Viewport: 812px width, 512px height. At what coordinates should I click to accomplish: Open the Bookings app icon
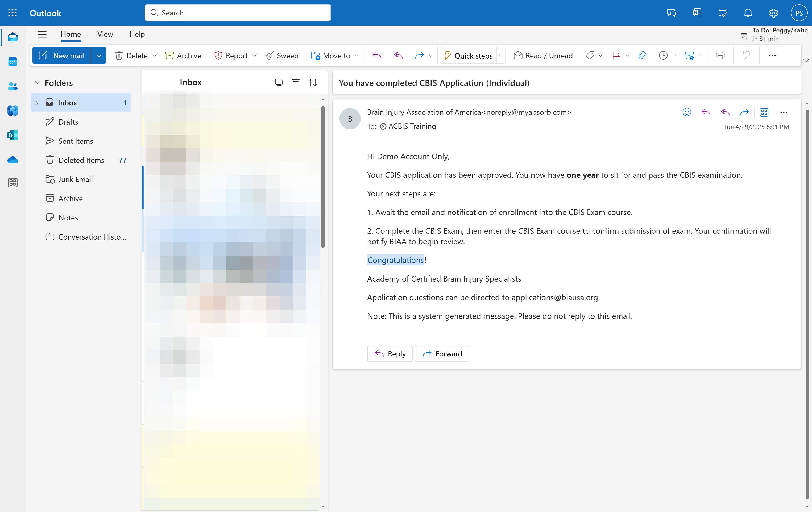tap(13, 135)
